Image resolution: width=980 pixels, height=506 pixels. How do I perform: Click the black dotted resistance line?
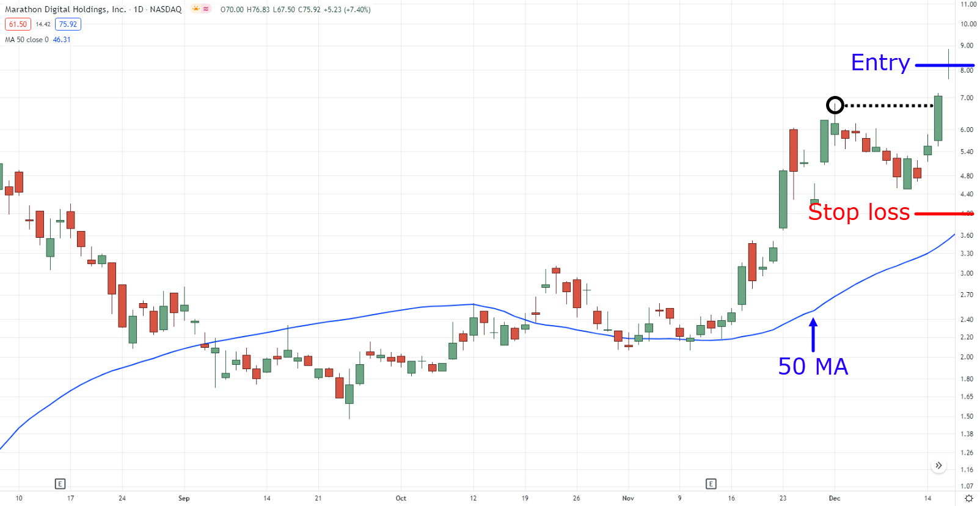tap(889, 106)
